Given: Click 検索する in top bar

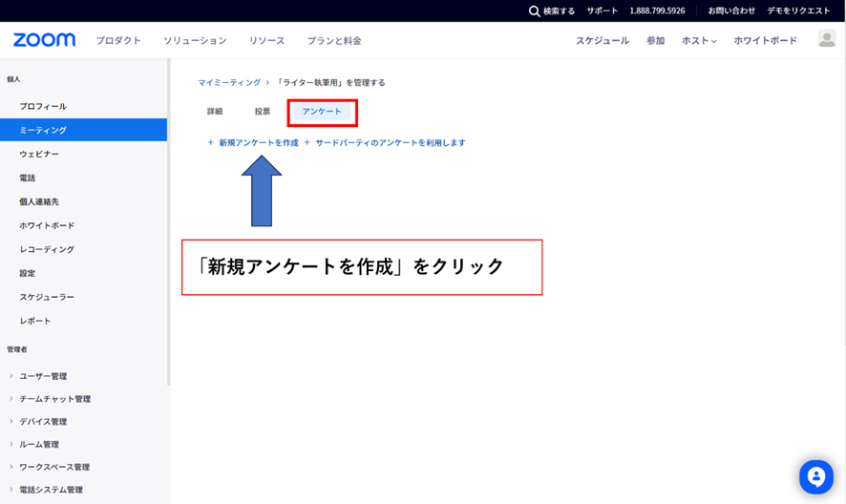Looking at the screenshot, I should [559, 10].
